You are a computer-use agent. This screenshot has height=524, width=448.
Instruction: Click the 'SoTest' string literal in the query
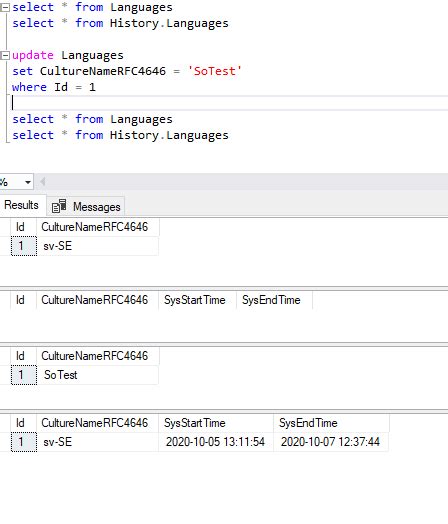[x=214, y=71]
